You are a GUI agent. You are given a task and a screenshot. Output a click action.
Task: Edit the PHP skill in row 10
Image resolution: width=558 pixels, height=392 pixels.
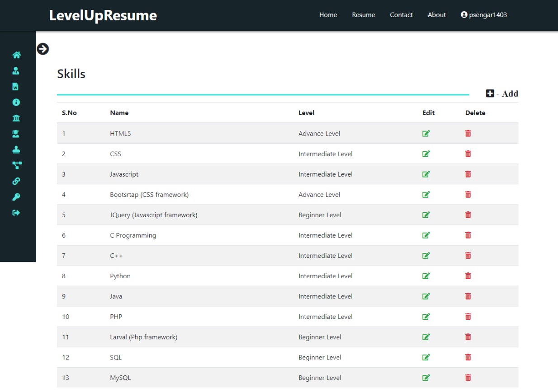[426, 316]
